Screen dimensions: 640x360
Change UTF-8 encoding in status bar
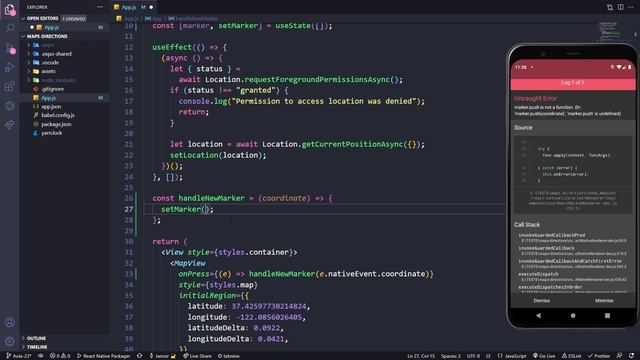pyautogui.click(x=473, y=356)
